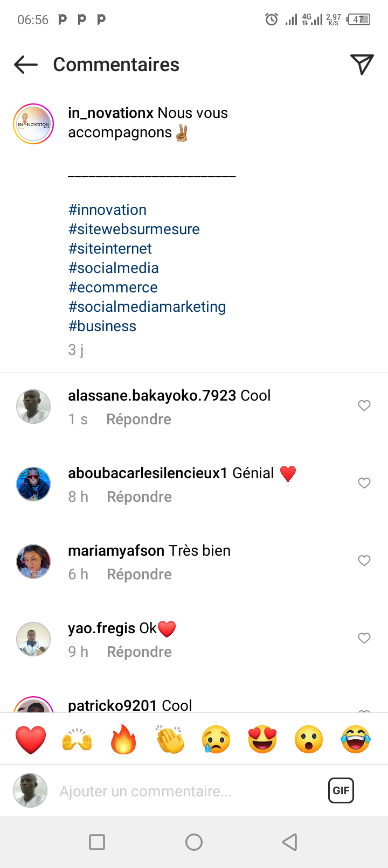Viewport: 388px width, 868px height.
Task: Open the send/share paper plane icon
Action: (x=362, y=65)
